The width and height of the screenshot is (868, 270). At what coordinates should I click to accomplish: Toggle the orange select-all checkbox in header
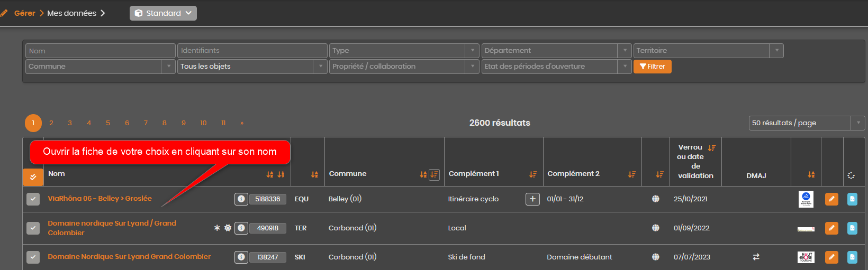(33, 177)
